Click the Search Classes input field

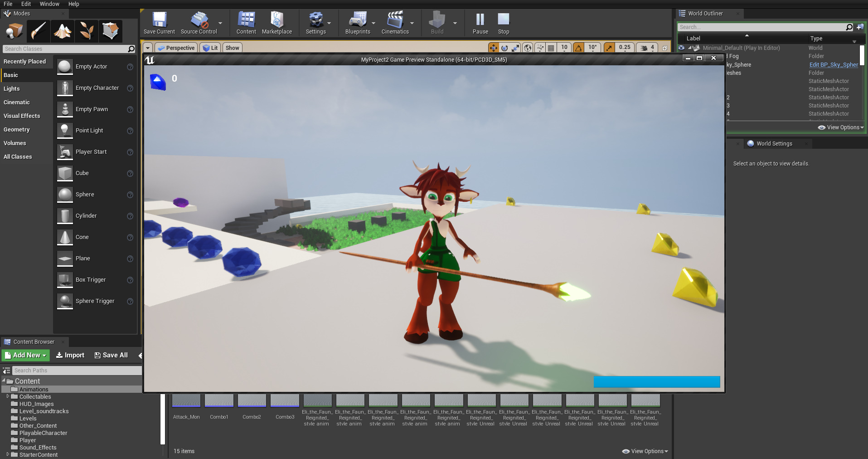pos(69,49)
